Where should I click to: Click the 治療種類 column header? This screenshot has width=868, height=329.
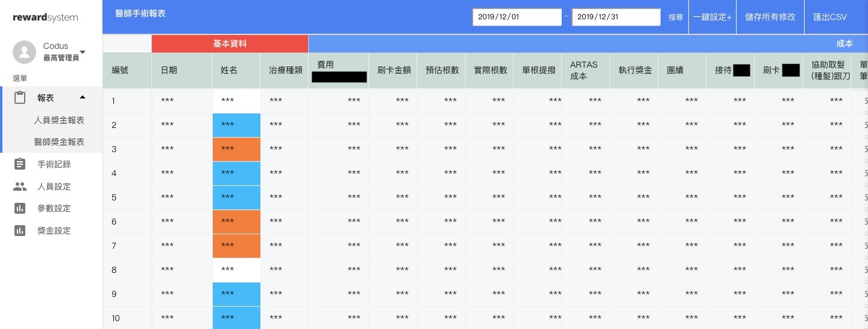(x=285, y=71)
